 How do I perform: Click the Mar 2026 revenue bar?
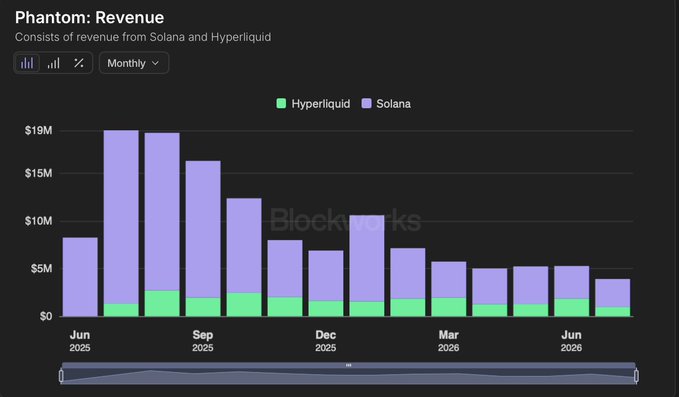tap(449, 289)
